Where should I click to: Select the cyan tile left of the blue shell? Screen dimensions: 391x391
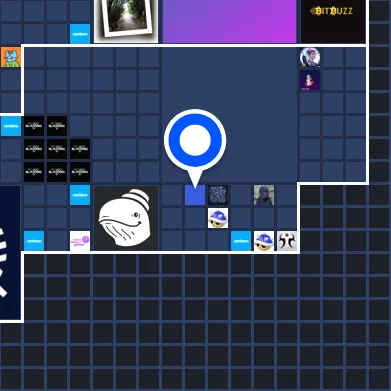pyautogui.click(x=241, y=241)
